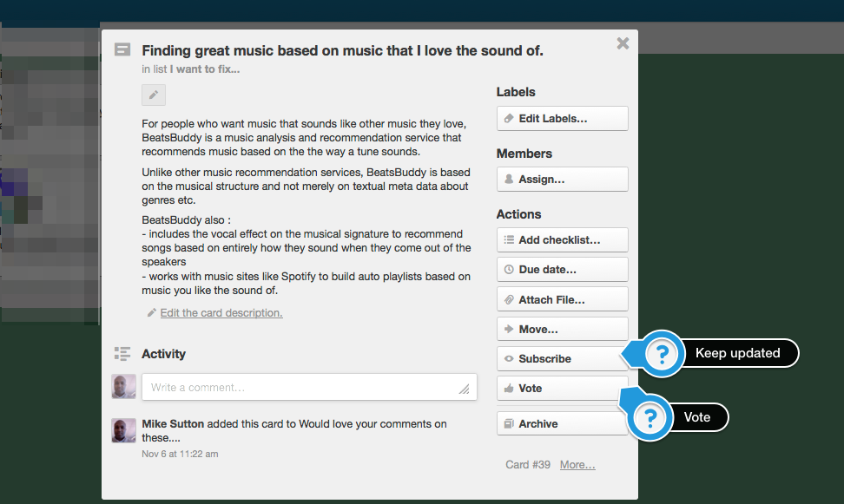Click the Mike Sutton name in activity
Image resolution: width=844 pixels, height=504 pixels.
(x=173, y=424)
